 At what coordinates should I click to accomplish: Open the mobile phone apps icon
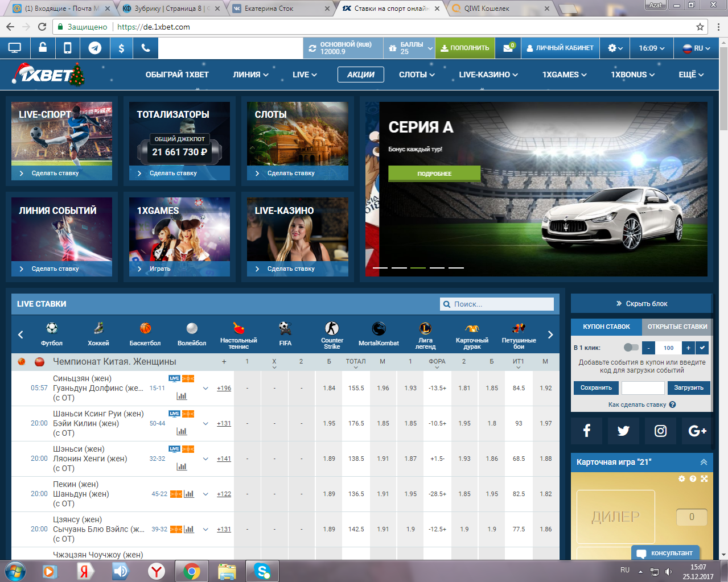[x=68, y=48]
